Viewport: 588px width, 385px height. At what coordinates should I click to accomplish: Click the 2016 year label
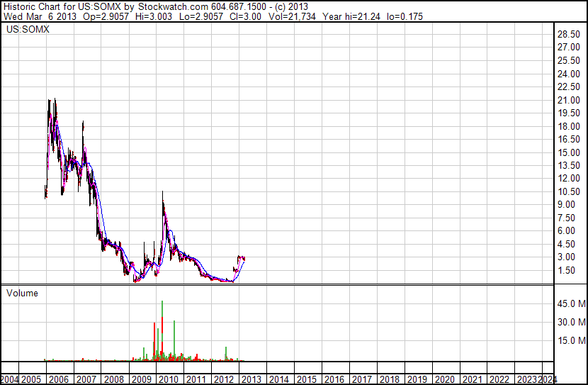pyautogui.click(x=334, y=379)
